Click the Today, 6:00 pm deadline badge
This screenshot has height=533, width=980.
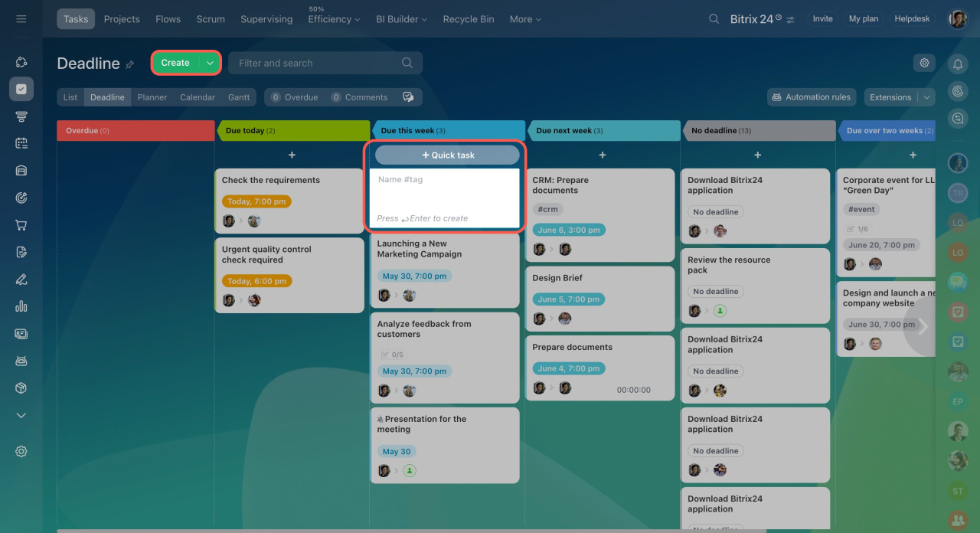(x=256, y=281)
